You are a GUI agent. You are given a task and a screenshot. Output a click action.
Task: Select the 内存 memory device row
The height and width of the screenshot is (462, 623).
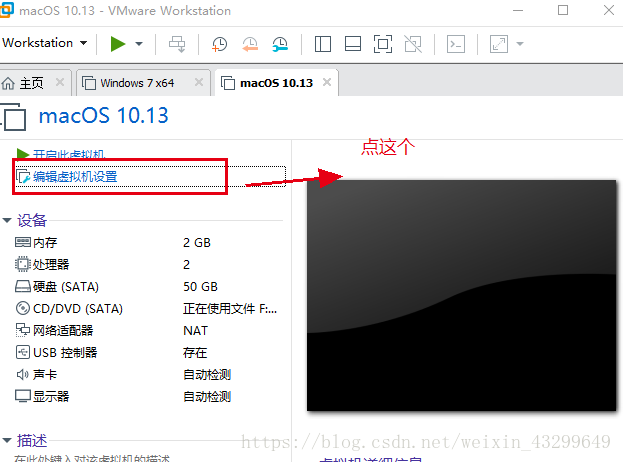(x=148, y=242)
